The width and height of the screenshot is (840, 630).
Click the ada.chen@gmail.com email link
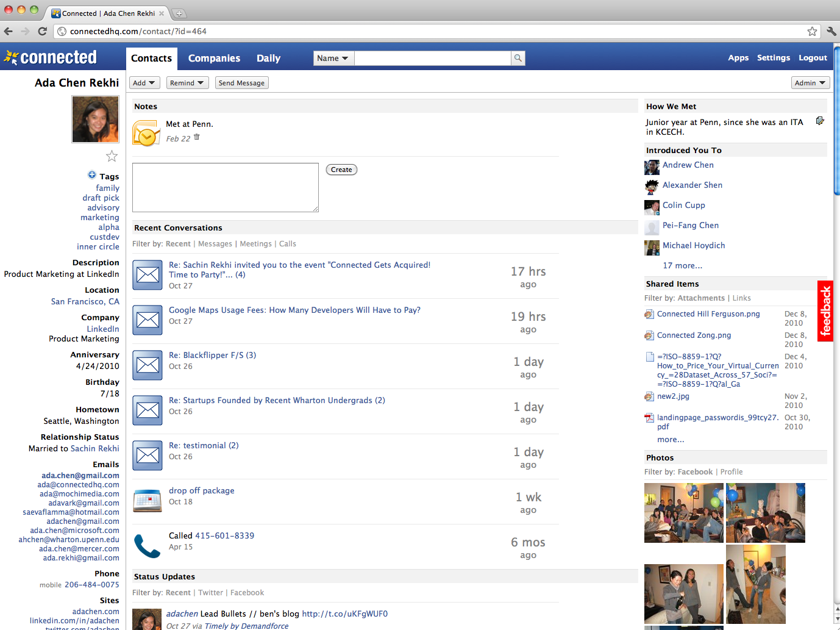80,476
